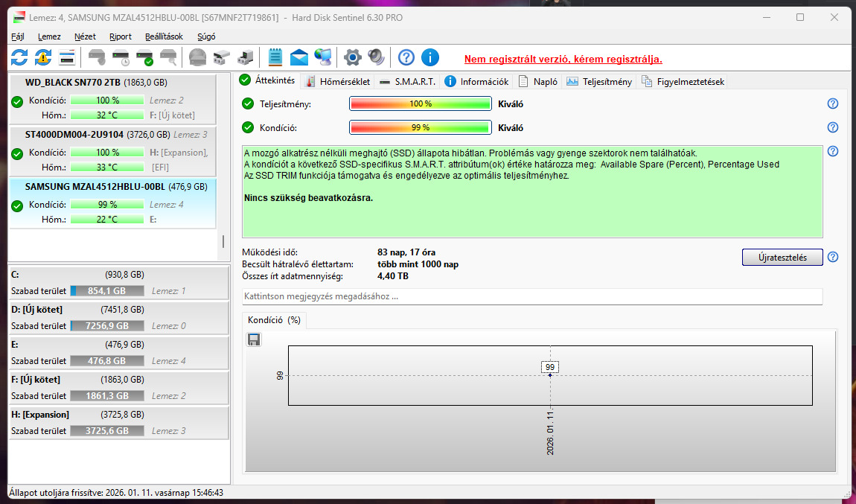This screenshot has width=856, height=504.
Task: Click the grey disk surface toolbar icon
Action: click(x=197, y=57)
